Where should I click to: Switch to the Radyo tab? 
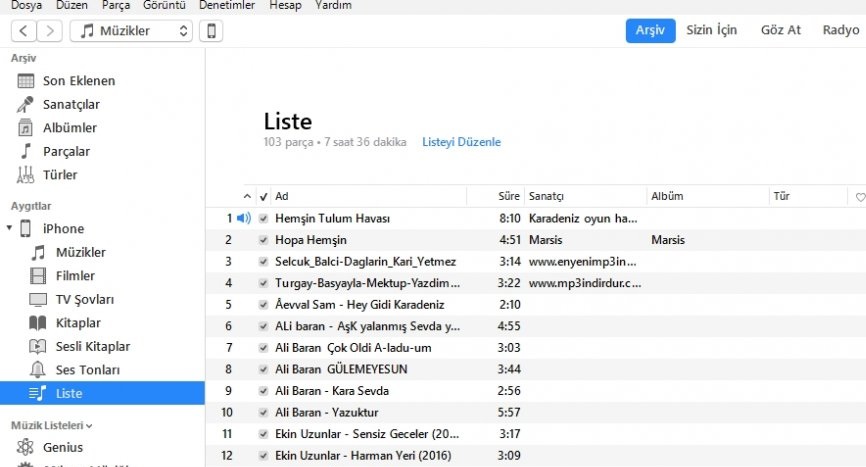click(x=841, y=30)
